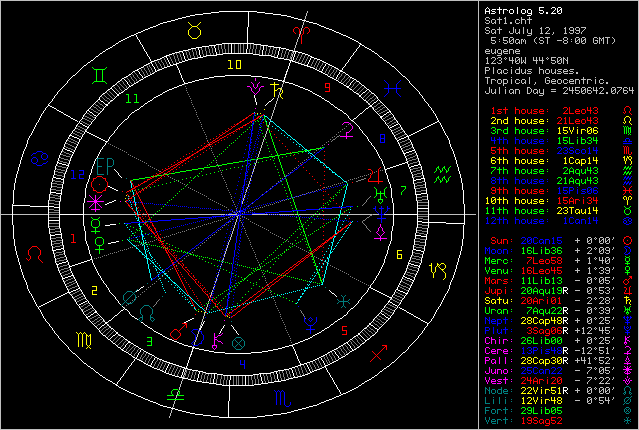The width and height of the screenshot is (639, 430).
Task: Select the red Jupiter glyph inside the wheel
Action: pyautogui.click(x=375, y=176)
